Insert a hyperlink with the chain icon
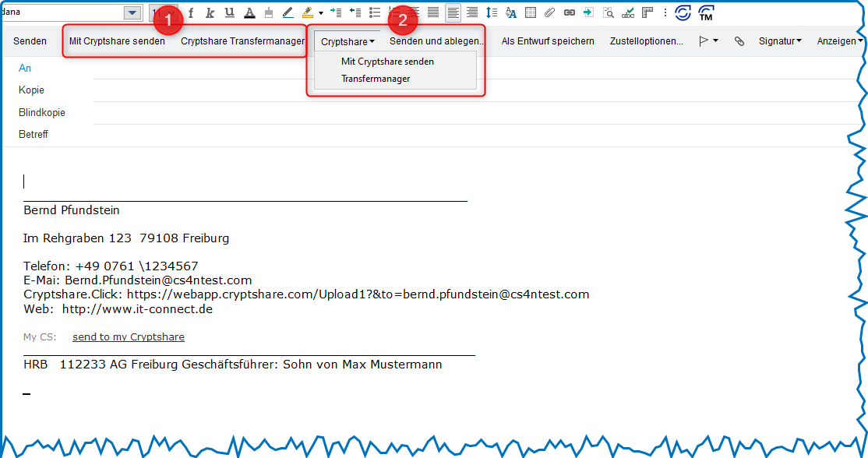Image resolution: width=868 pixels, height=458 pixels. tap(569, 12)
